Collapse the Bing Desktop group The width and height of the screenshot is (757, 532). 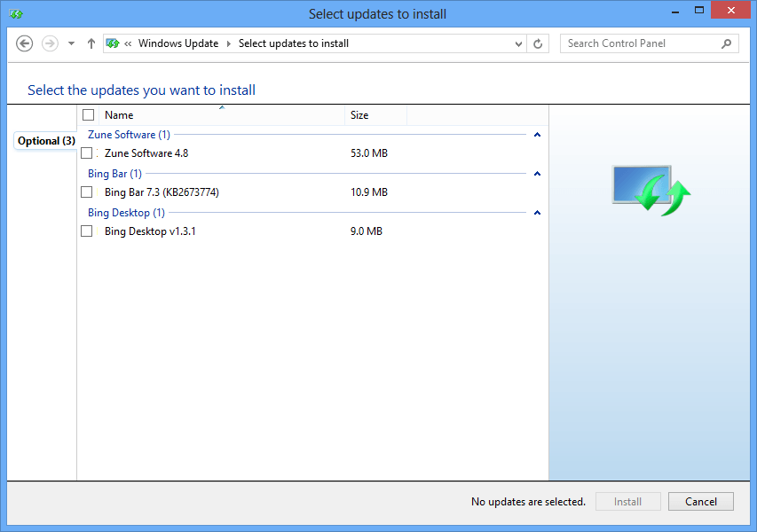click(x=537, y=213)
